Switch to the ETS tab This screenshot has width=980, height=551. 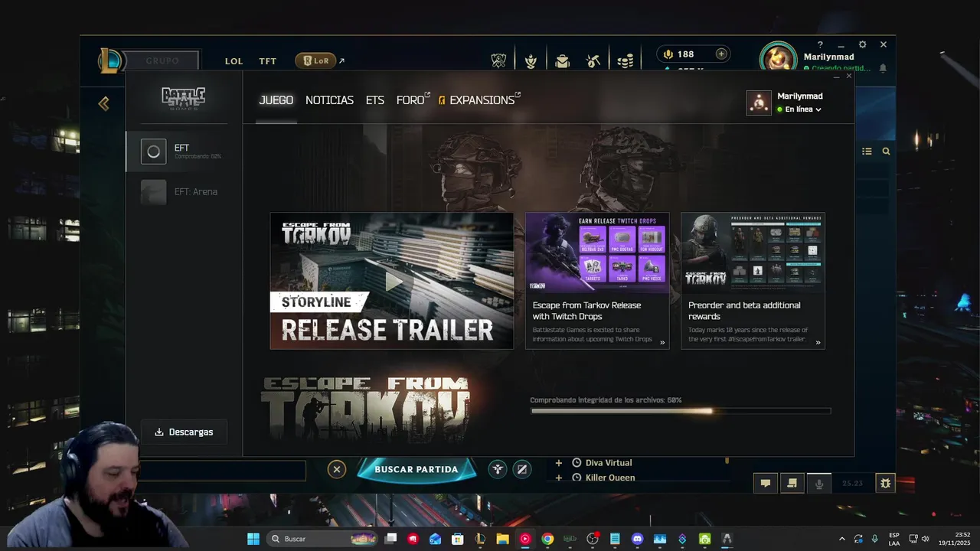tap(375, 100)
